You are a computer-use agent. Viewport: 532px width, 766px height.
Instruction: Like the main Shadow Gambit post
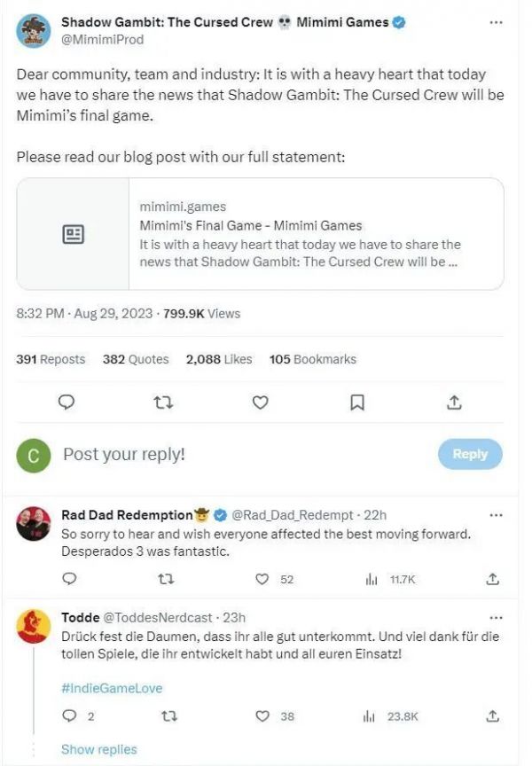click(x=260, y=403)
